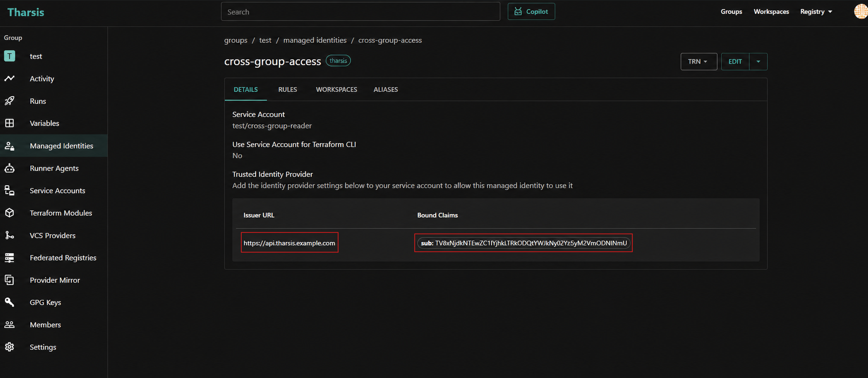
Task: Focus the Search input field
Action: (x=361, y=12)
